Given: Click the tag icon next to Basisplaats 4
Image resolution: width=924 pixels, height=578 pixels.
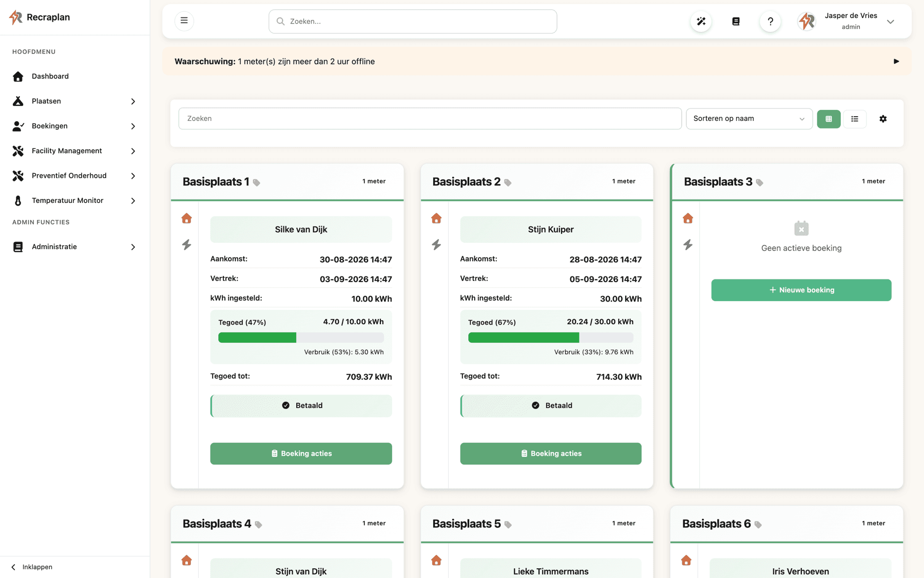Looking at the screenshot, I should click(259, 525).
